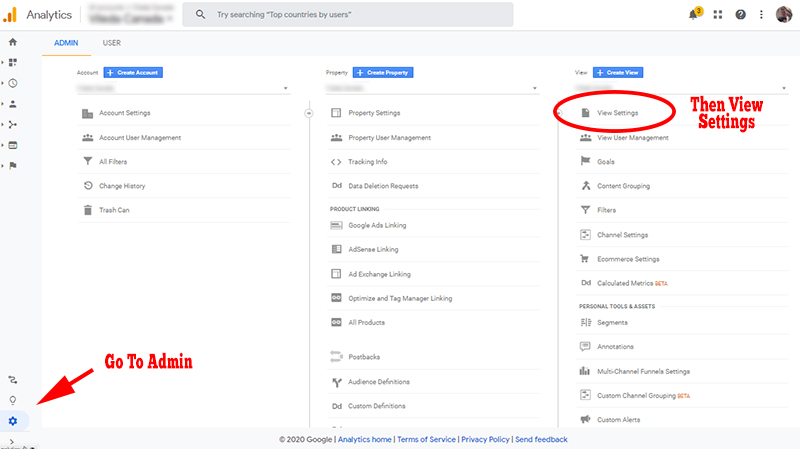Click the Trash Can bin icon
The image size is (800, 449).
coord(88,210)
